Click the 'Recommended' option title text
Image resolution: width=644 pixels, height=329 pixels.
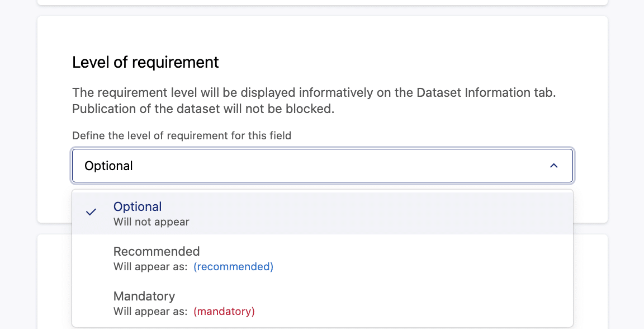pyautogui.click(x=157, y=251)
